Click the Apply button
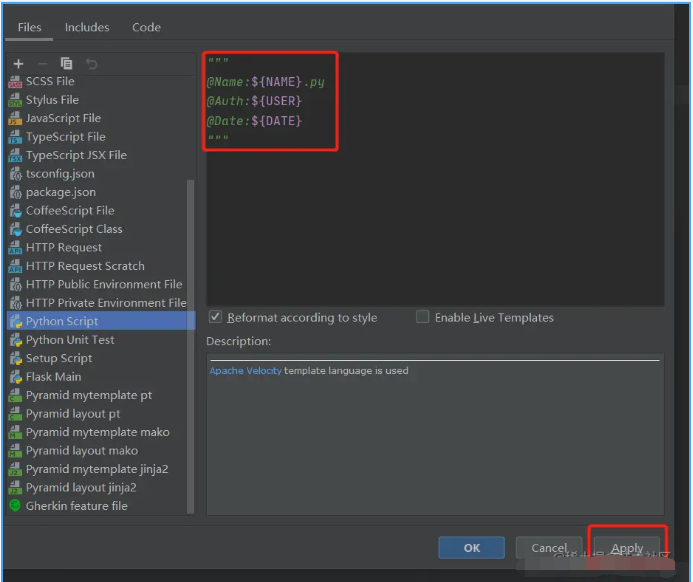 pyautogui.click(x=627, y=548)
